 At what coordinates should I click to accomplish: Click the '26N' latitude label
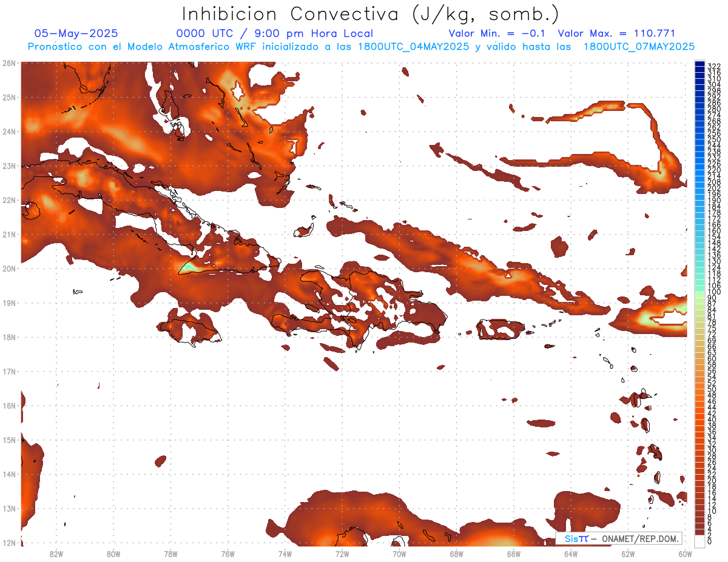[9, 63]
